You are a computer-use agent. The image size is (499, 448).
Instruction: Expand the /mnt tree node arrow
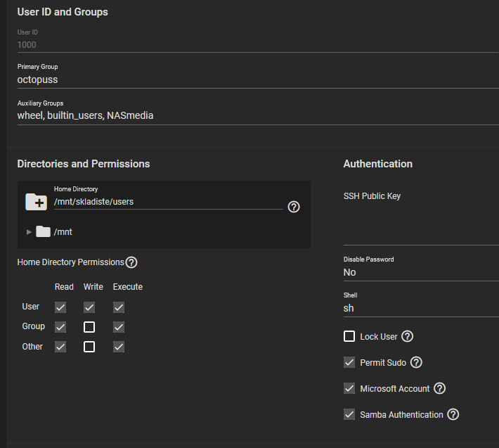pos(29,232)
